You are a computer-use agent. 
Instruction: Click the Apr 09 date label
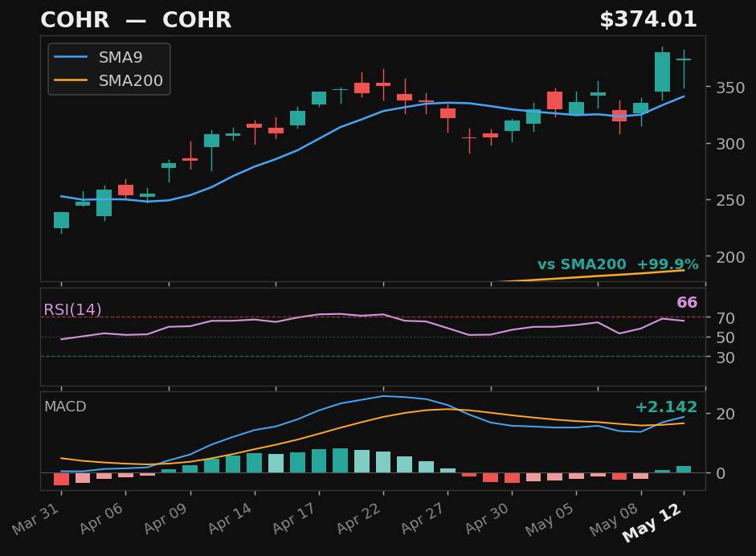[166, 517]
